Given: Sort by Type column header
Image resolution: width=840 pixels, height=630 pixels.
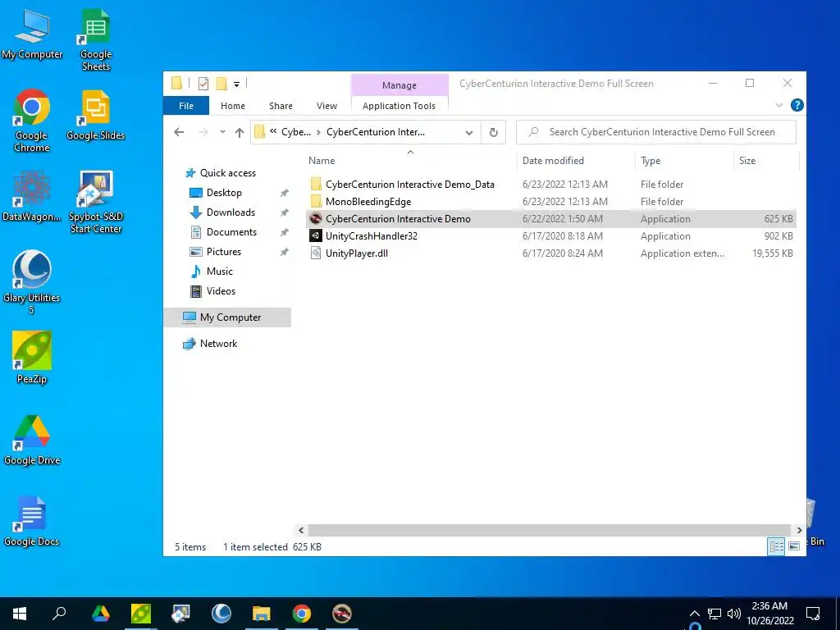Looking at the screenshot, I should click(651, 161).
